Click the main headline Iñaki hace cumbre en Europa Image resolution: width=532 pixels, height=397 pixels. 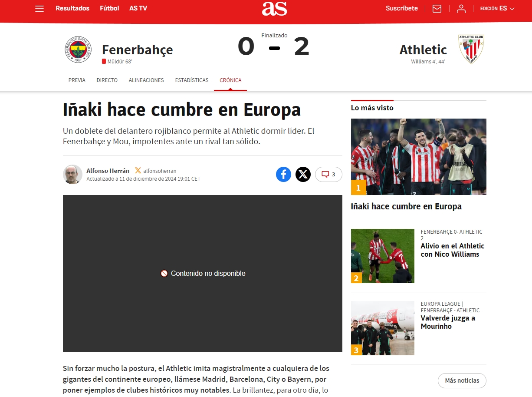point(182,109)
